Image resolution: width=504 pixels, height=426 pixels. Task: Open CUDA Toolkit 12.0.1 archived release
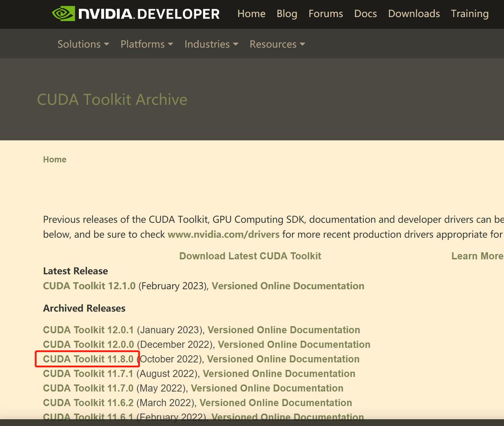click(88, 330)
